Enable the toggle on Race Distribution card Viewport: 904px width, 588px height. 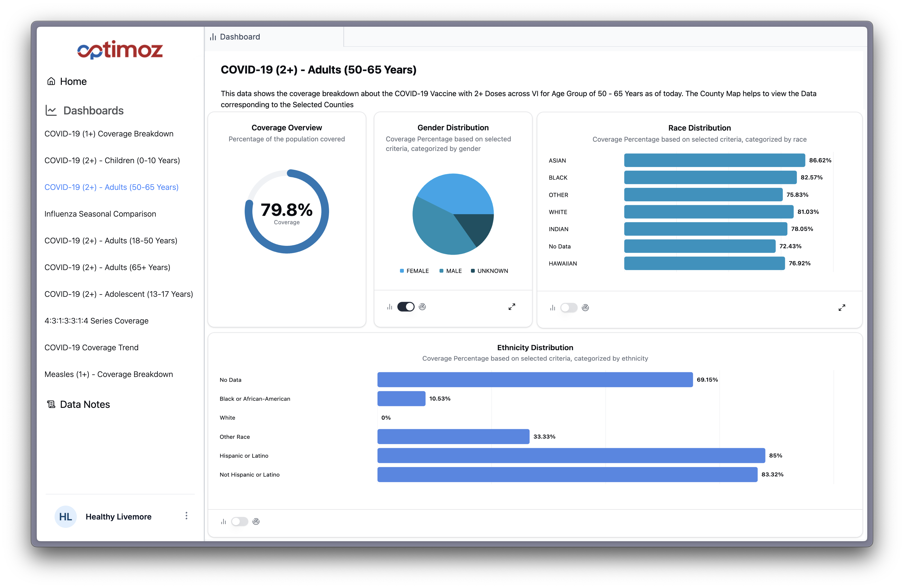point(569,308)
